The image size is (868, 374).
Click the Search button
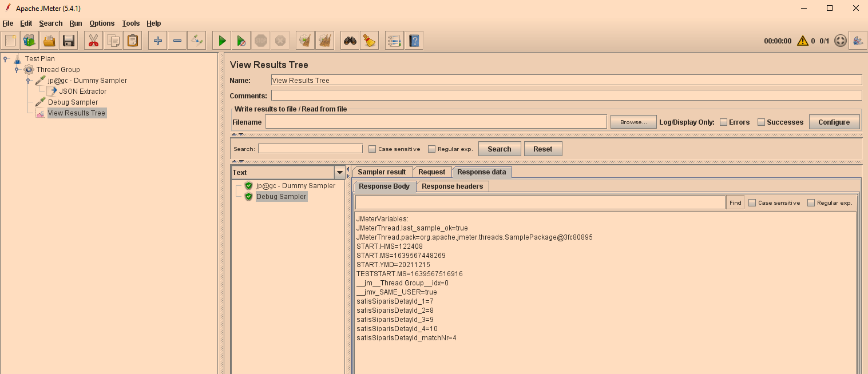(x=499, y=149)
